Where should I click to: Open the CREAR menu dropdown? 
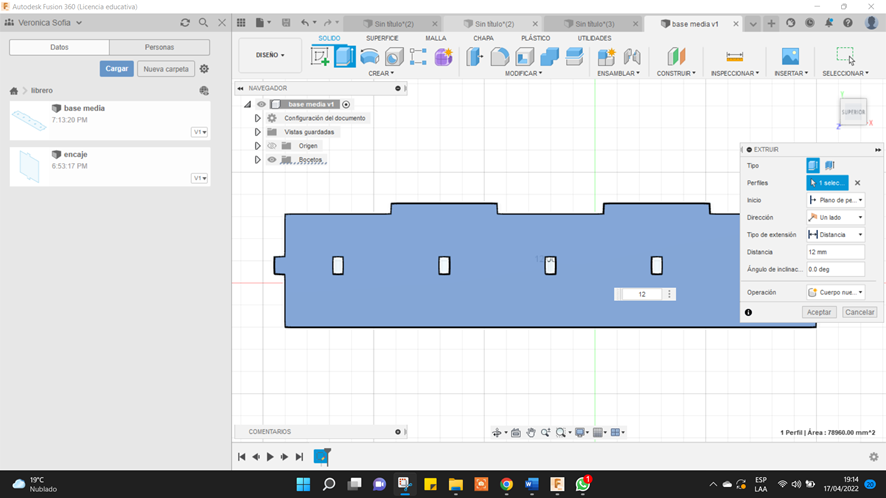[x=381, y=73]
